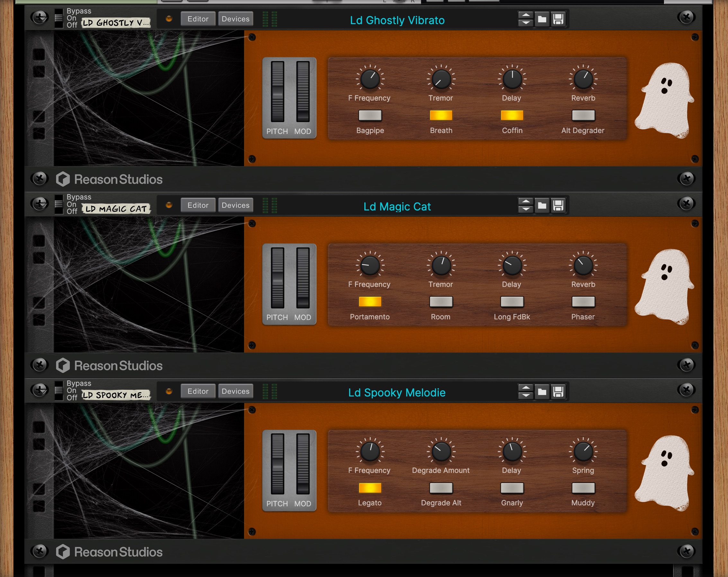728x577 pixels.
Task: Open Editor on Ld Magic Cat
Action: coord(198,205)
